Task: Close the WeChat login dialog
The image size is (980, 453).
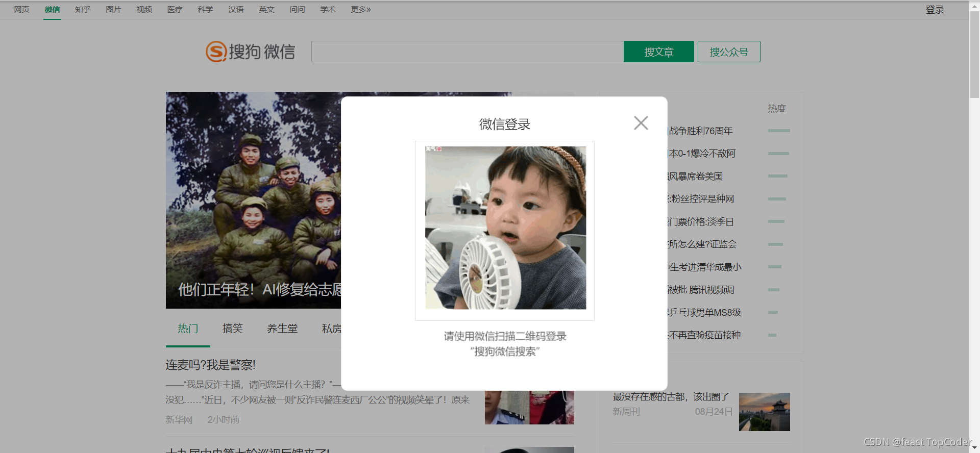Action: pyautogui.click(x=641, y=123)
